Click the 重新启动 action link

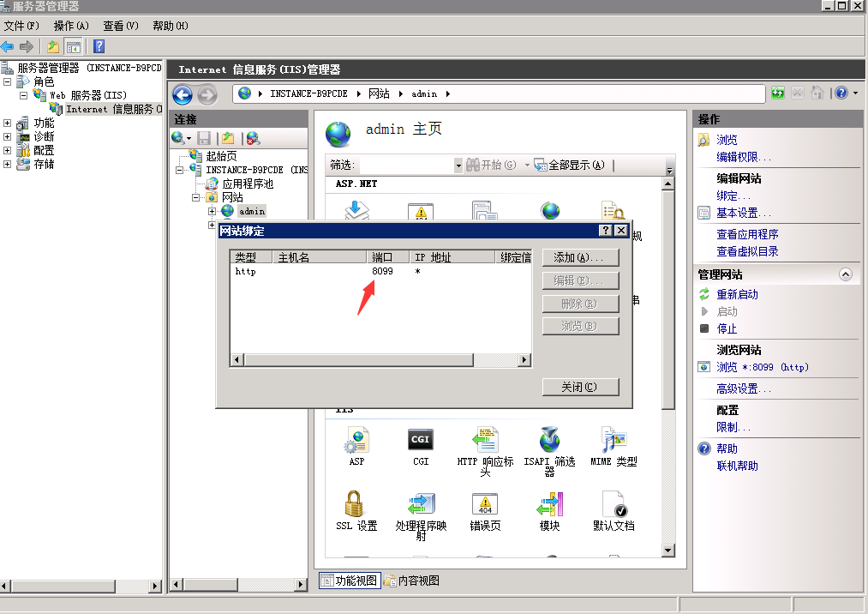tap(737, 294)
